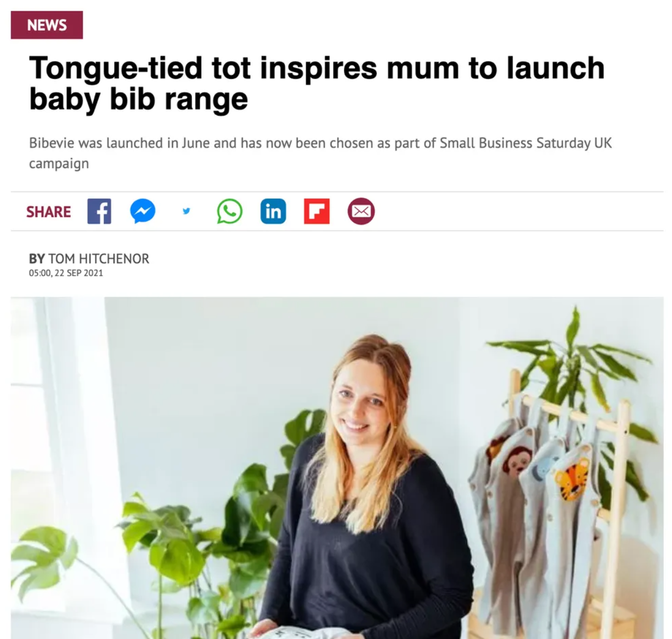
Task: Share the article by email icon
Action: pyautogui.click(x=361, y=211)
